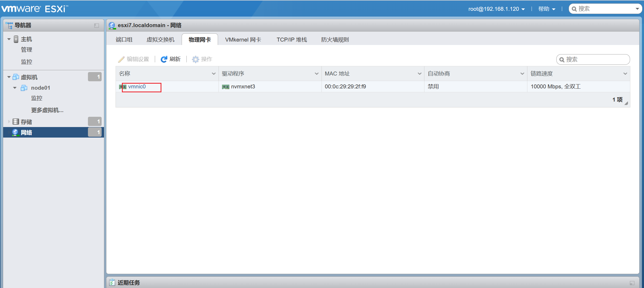Click the globe icon beside the esxi7.localdomain title
Image resolution: width=644 pixels, height=288 pixels.
pyautogui.click(x=112, y=25)
